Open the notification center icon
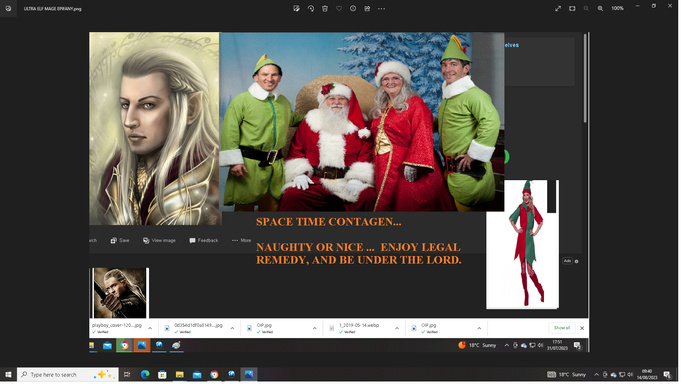This screenshot has width=681, height=384. point(668,374)
